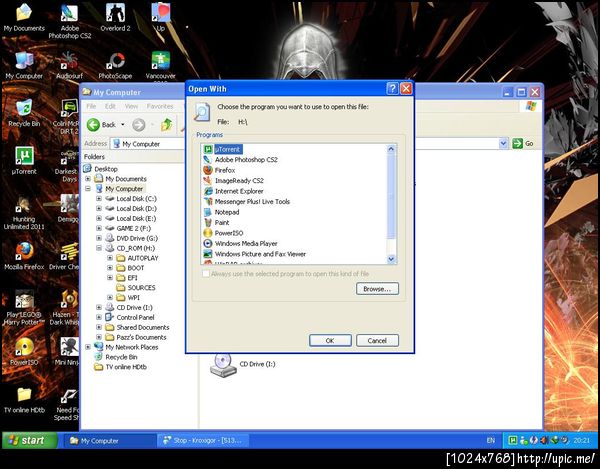Collapse the CD_ROM (H:) tree node
The image size is (600, 469).
[99, 248]
